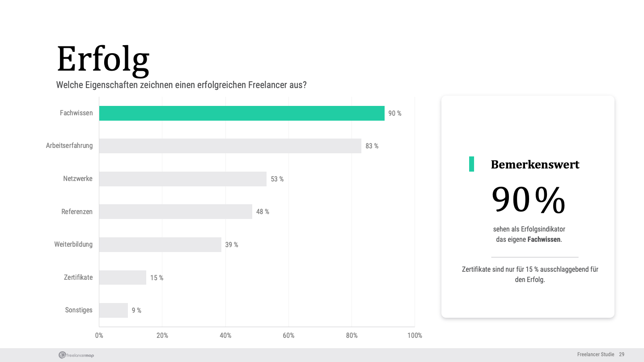Select the Bemerkenswert heading
The height and width of the screenshot is (362, 644).
pos(535,164)
